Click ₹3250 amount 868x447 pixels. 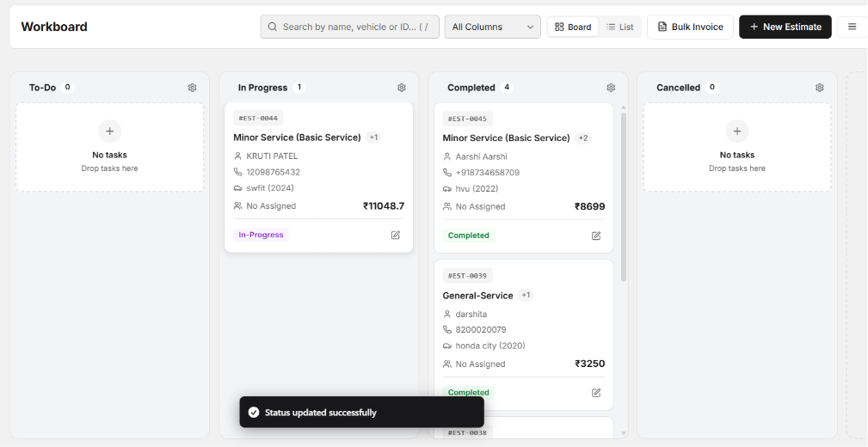coord(589,364)
